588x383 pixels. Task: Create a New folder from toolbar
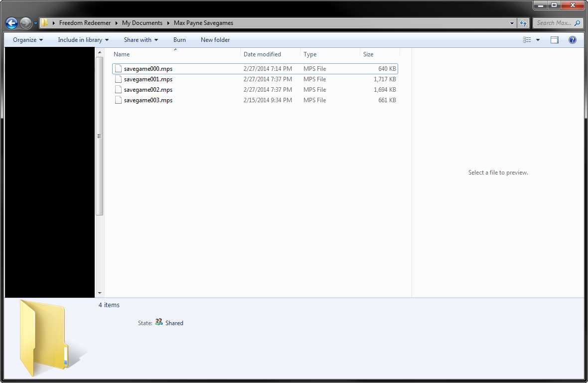215,40
